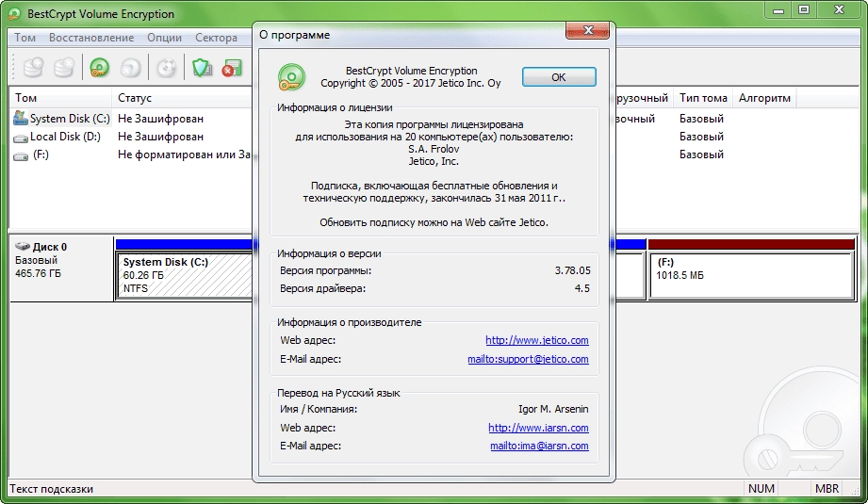Select the System Disk (C:) row
The height and width of the screenshot is (504, 868).
click(x=70, y=119)
